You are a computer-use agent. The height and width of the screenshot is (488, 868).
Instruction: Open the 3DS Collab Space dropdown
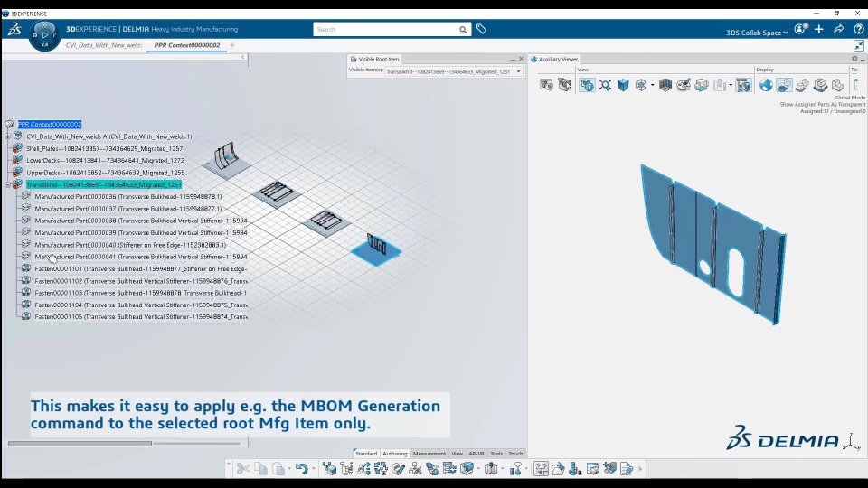click(757, 33)
